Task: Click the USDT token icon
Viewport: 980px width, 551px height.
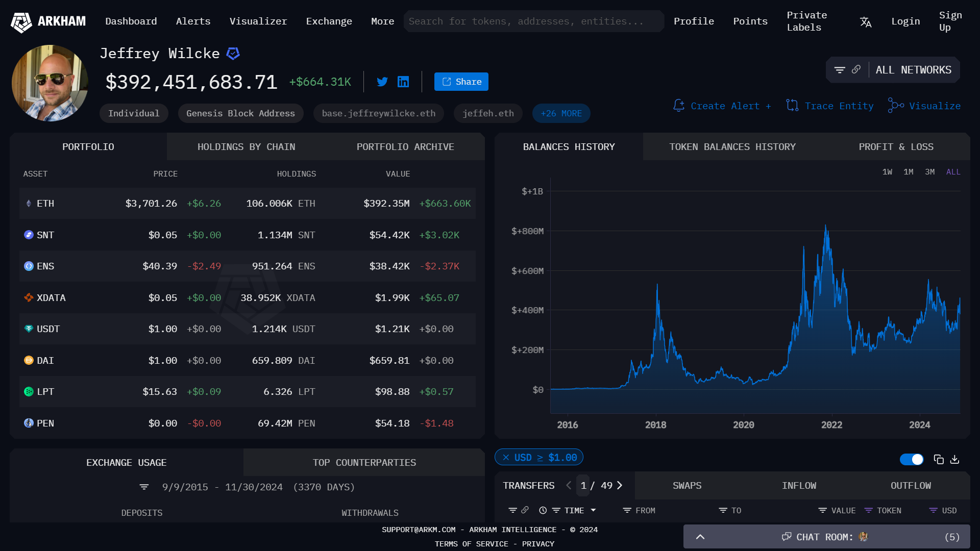Action: pos(29,329)
